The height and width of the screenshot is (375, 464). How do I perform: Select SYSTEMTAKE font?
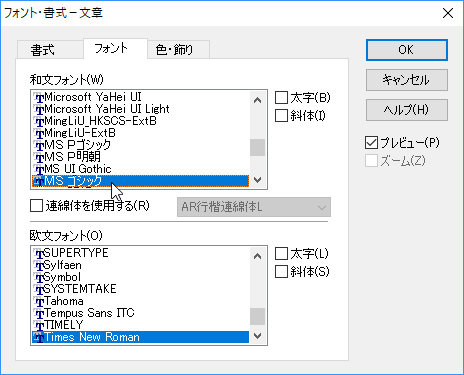pyautogui.click(x=140, y=289)
